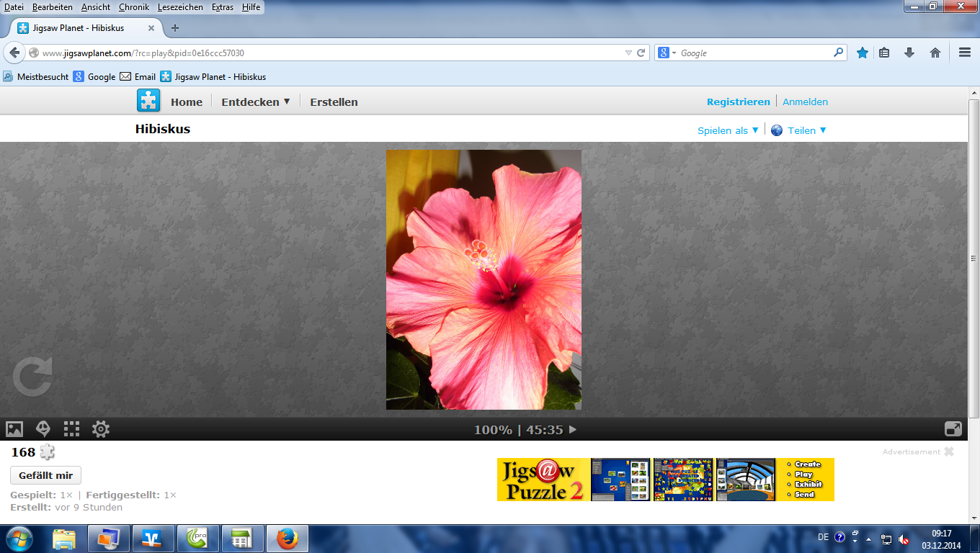Viewport: 980px width, 553px height.
Task: Click the Firefox bookmark star icon
Action: 862,53
